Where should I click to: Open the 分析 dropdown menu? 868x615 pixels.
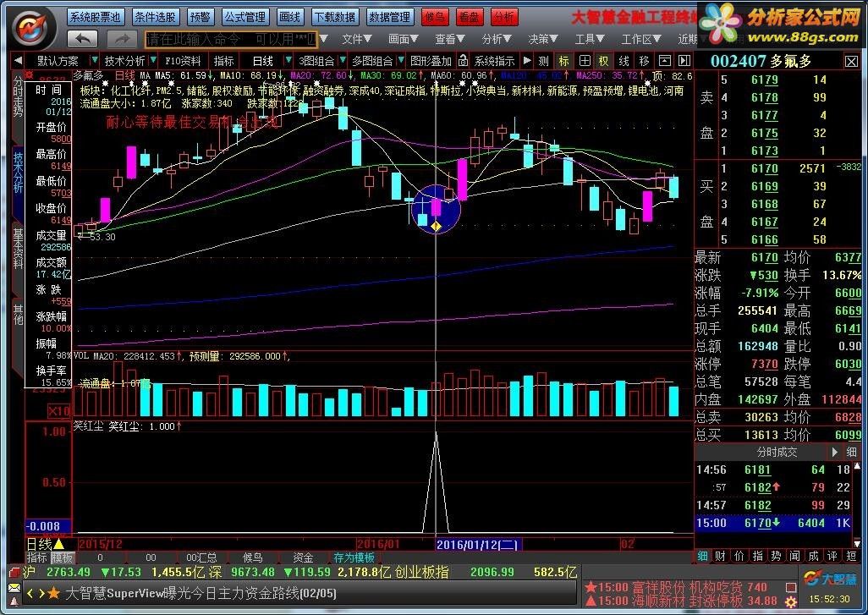496,39
